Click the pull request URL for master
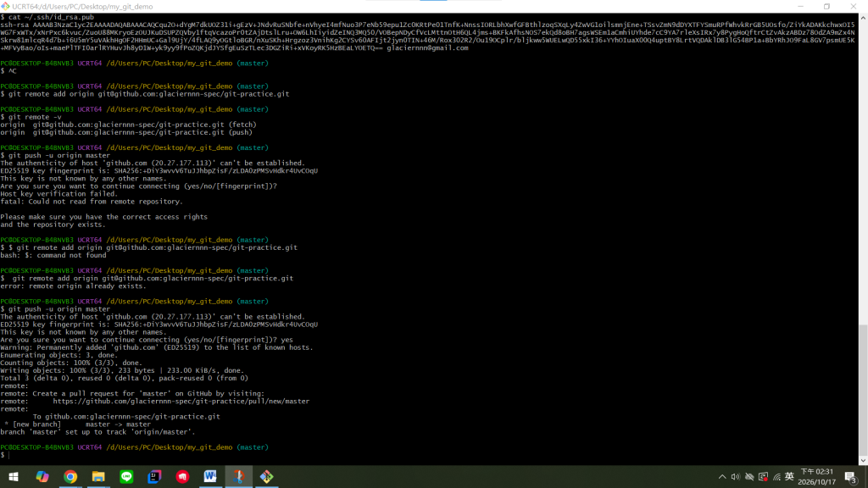This screenshot has width=868, height=488. tap(181, 401)
